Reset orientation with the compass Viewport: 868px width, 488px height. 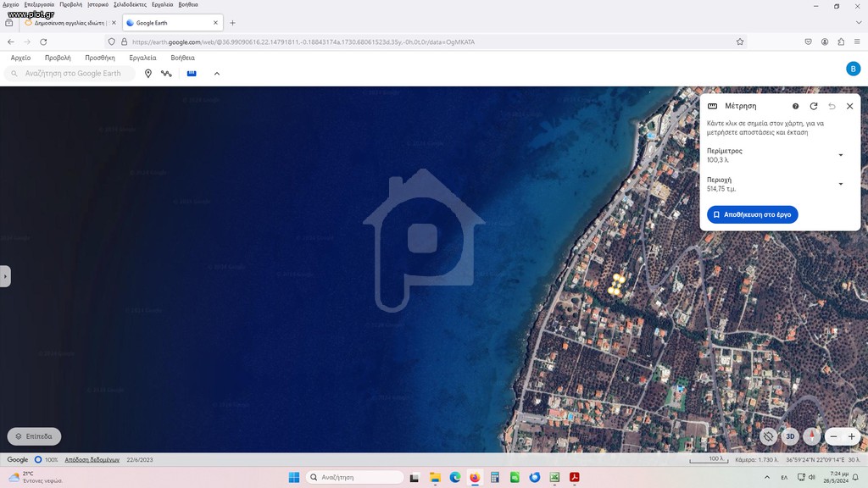[811, 436]
